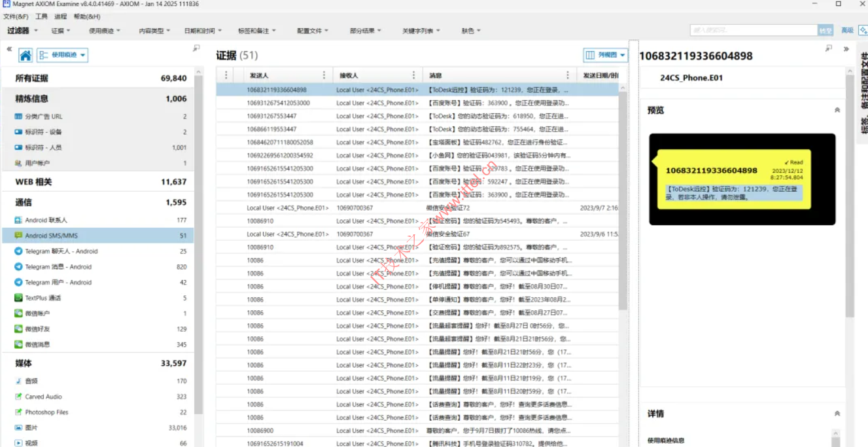Viewport: 868px width, 447px height.
Task: Click the 微信消息 WeChat icon
Action: (19, 344)
